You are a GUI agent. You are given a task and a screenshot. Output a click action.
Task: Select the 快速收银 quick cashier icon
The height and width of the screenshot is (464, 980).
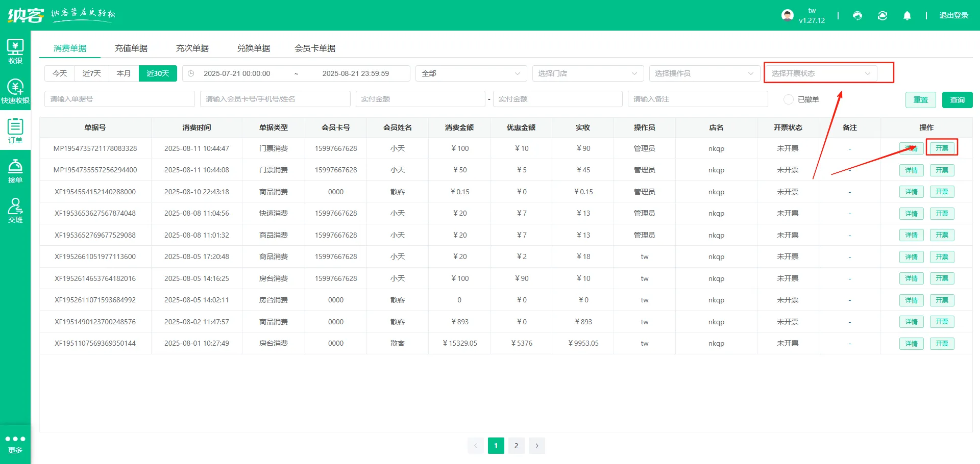[x=15, y=92]
